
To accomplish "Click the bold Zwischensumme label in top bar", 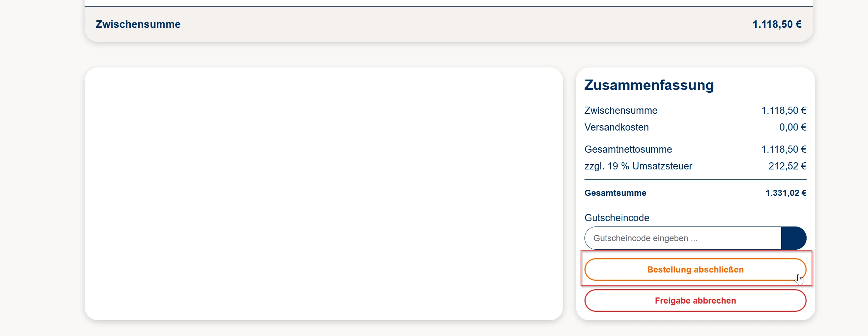I will (x=138, y=24).
